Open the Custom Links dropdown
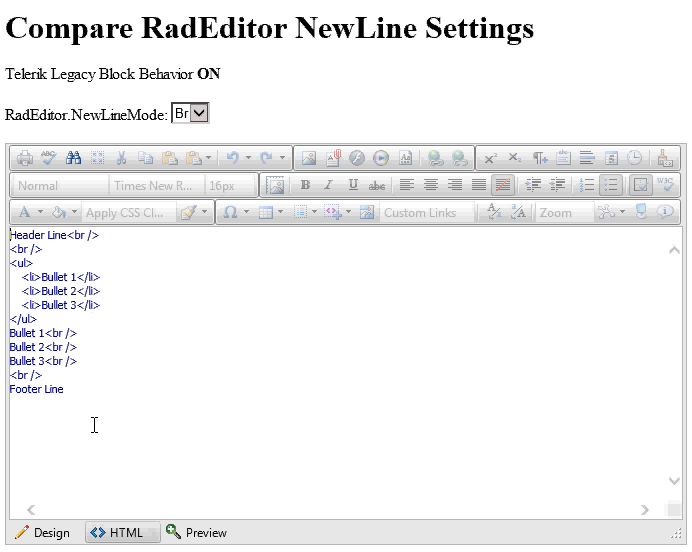 (427, 213)
